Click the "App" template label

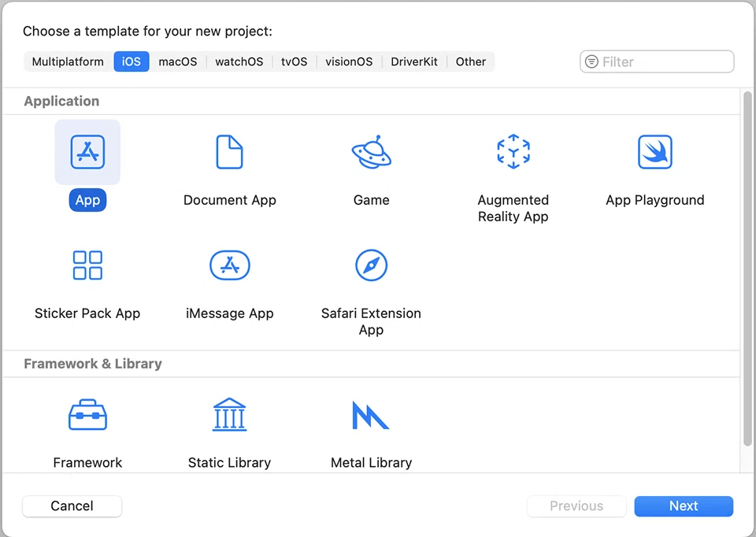[87, 200]
